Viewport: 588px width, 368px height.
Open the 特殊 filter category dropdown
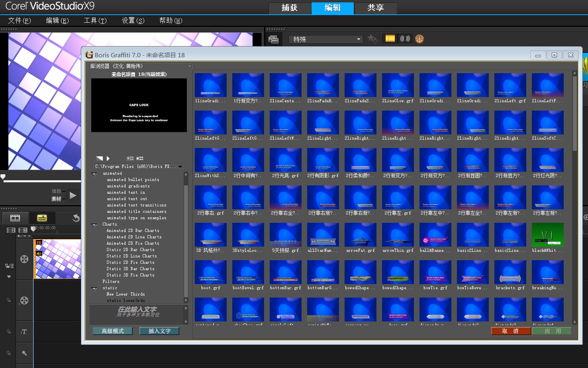(325, 39)
